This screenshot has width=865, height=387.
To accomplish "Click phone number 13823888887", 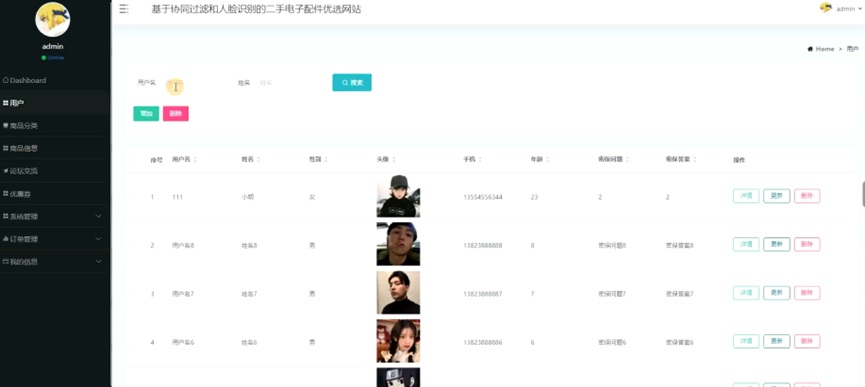I will [x=483, y=294].
